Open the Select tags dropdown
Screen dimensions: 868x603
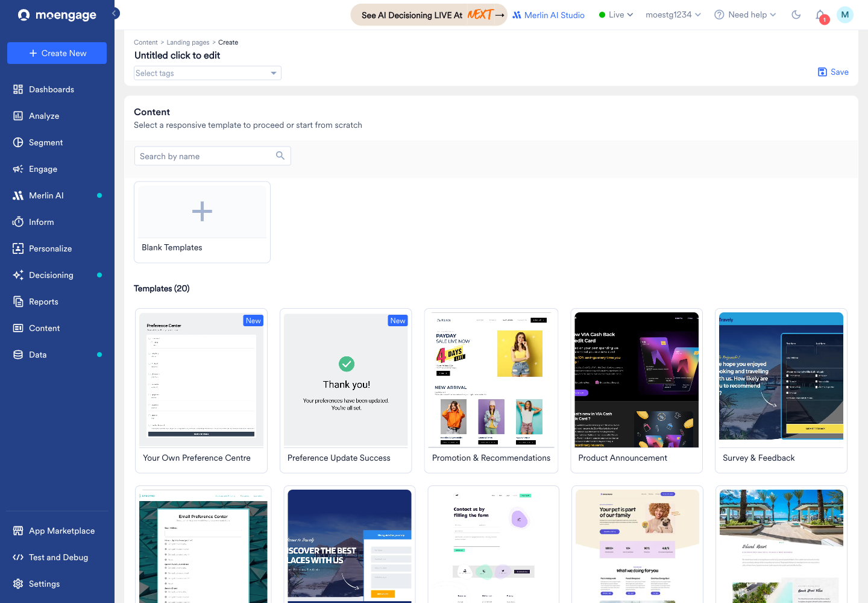207,73
